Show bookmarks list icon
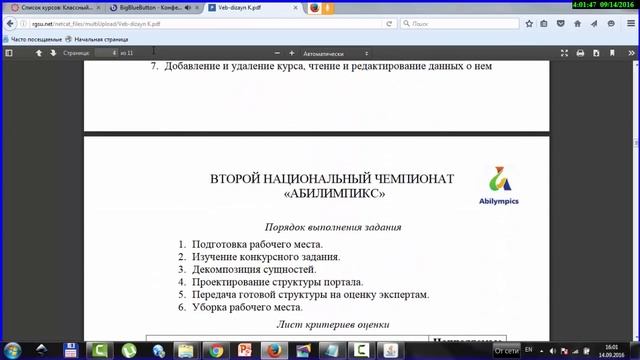Image resolution: width=640 pixels, height=360 pixels. (544, 24)
